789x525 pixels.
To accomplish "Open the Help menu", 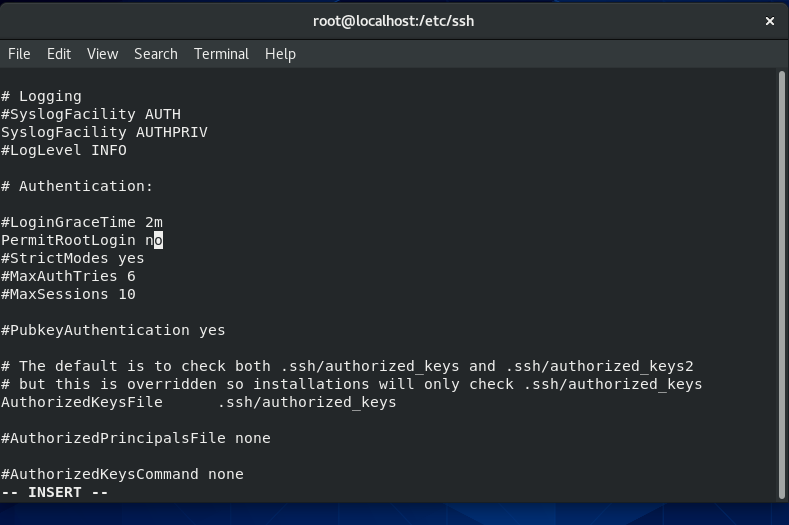I will [x=280, y=54].
